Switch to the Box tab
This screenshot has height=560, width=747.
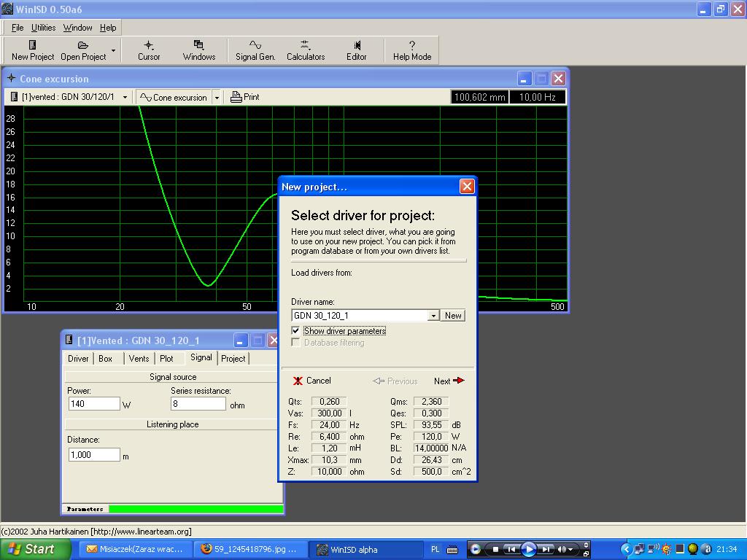[106, 359]
